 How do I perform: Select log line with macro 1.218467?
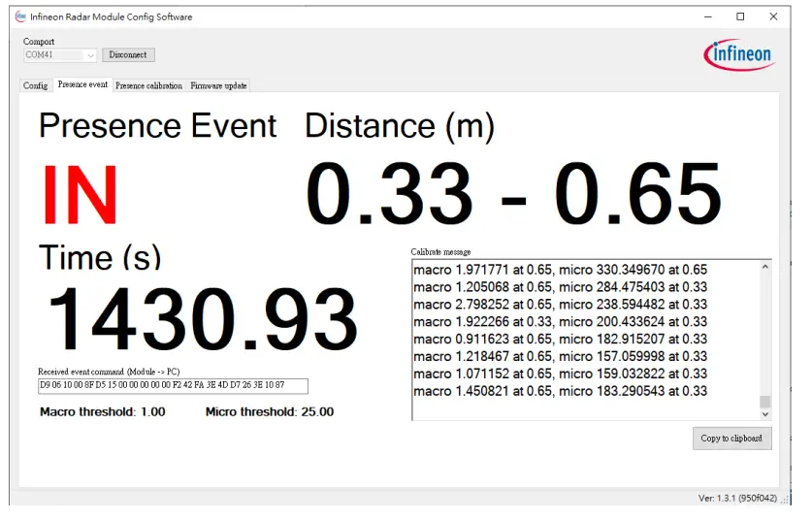561,357
